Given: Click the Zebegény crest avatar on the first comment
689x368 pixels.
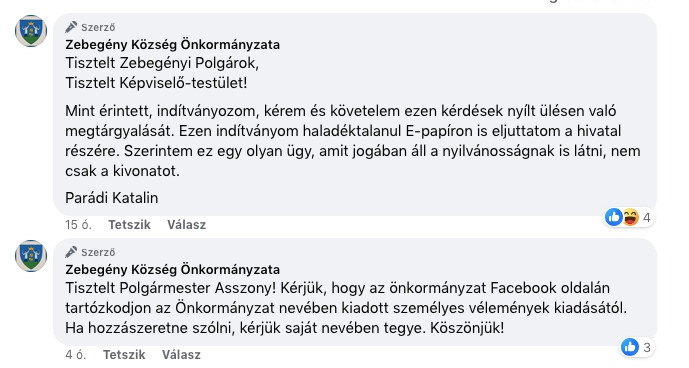Looking at the screenshot, I should 31,31.
